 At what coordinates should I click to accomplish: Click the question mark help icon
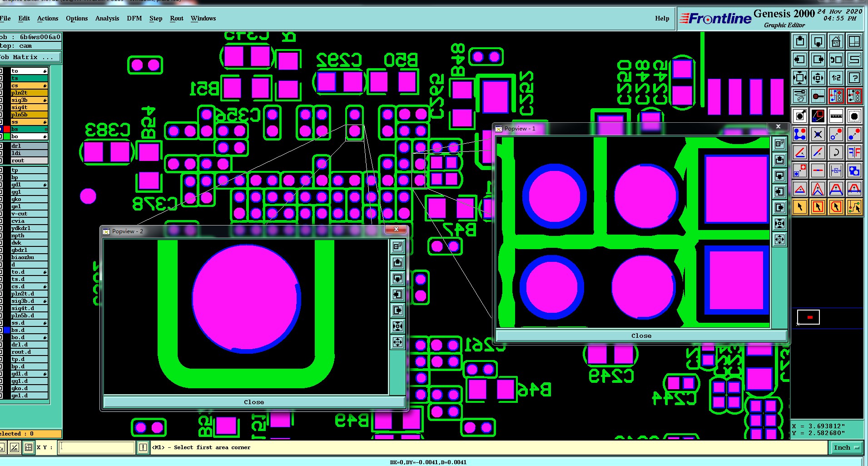(x=854, y=78)
